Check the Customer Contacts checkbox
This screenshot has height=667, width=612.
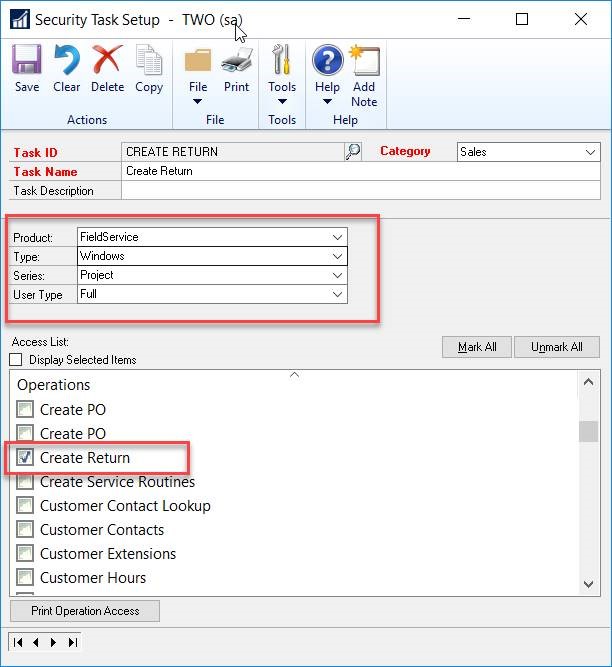(x=25, y=530)
